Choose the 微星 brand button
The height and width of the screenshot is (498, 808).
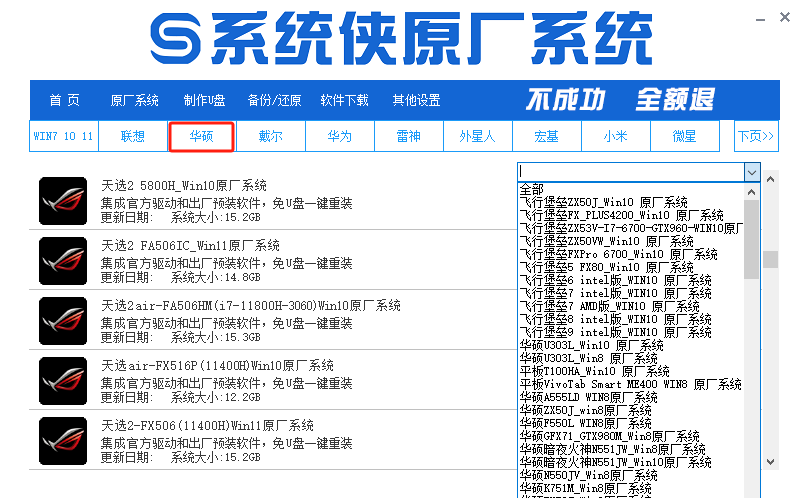[685, 136]
